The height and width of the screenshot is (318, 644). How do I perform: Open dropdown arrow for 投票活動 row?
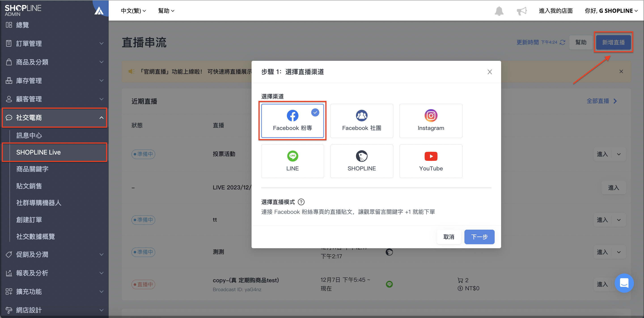[619, 154]
